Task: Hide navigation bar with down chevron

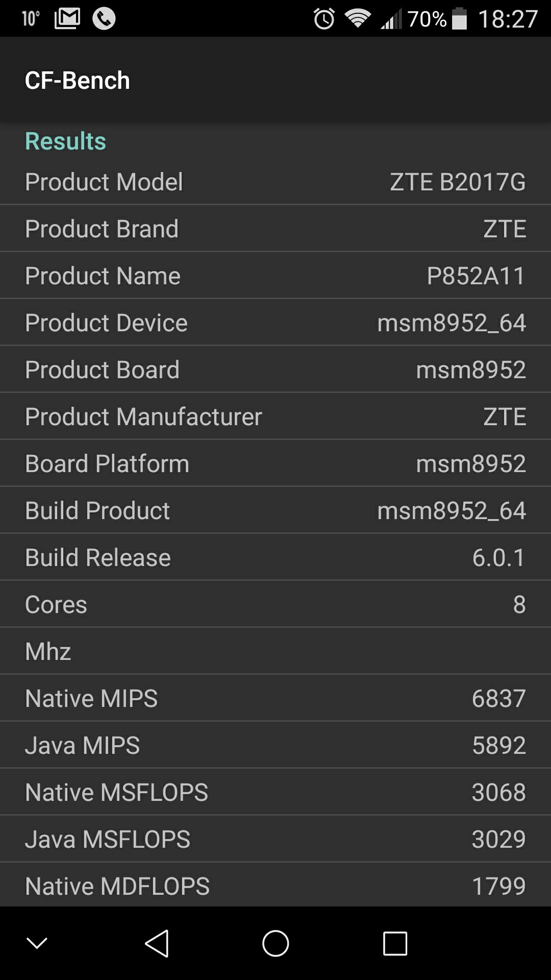Action: click(37, 943)
